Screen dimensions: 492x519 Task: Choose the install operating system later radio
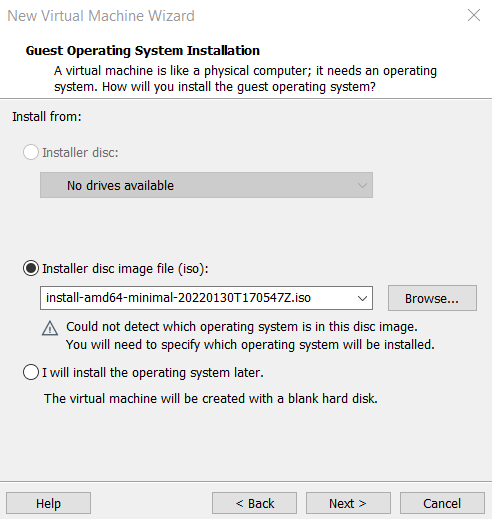31,372
